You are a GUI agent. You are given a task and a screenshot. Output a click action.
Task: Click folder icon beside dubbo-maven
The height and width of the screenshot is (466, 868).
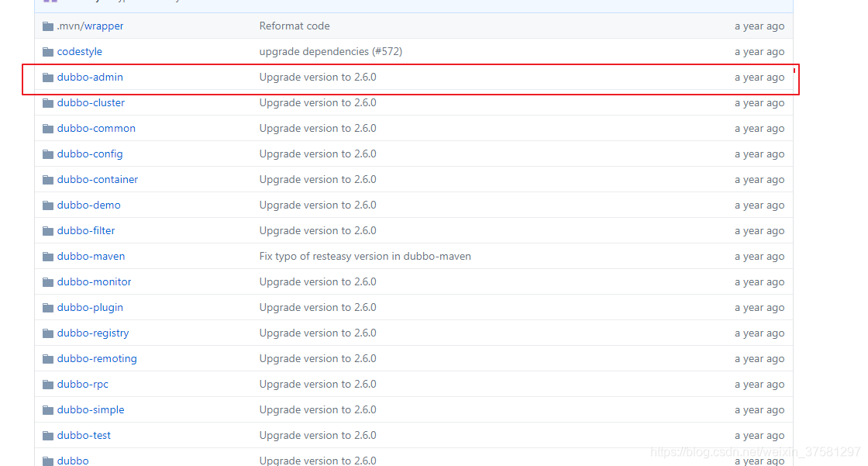pos(48,257)
